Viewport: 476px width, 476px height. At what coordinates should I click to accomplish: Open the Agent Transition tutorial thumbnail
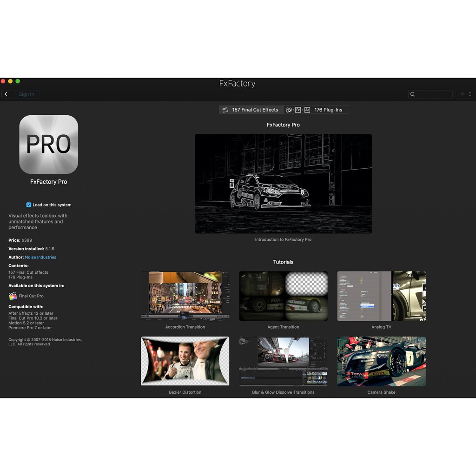[x=283, y=296]
